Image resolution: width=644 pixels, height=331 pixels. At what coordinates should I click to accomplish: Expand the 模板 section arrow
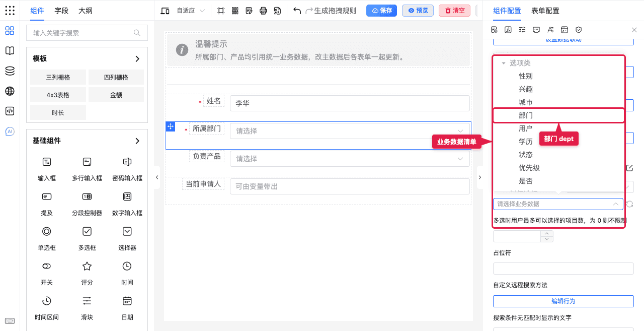(x=137, y=59)
